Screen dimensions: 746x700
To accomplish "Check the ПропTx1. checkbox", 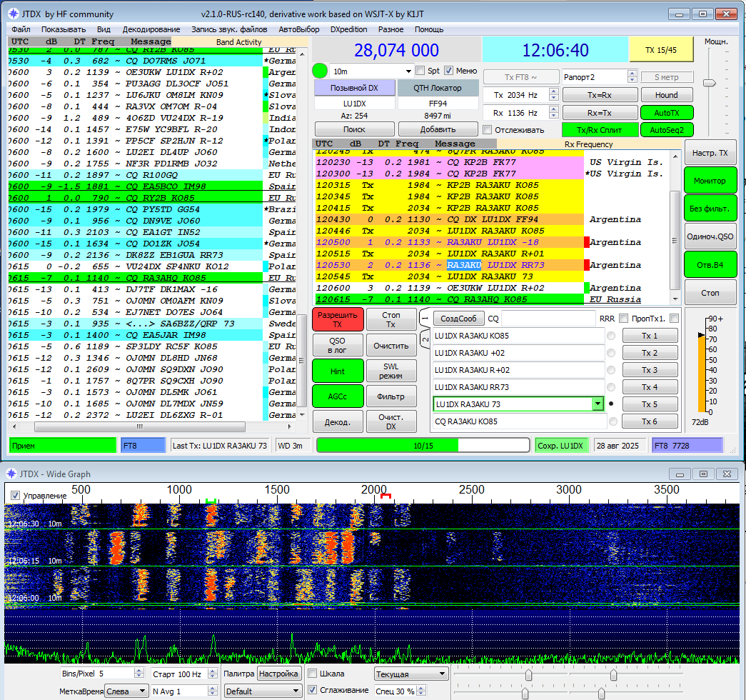I will [674, 318].
